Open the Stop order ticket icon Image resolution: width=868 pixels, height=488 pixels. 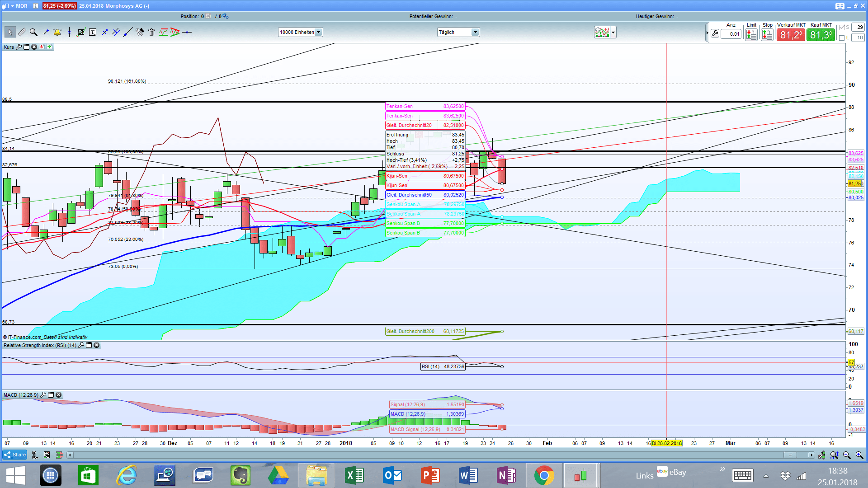767,34
